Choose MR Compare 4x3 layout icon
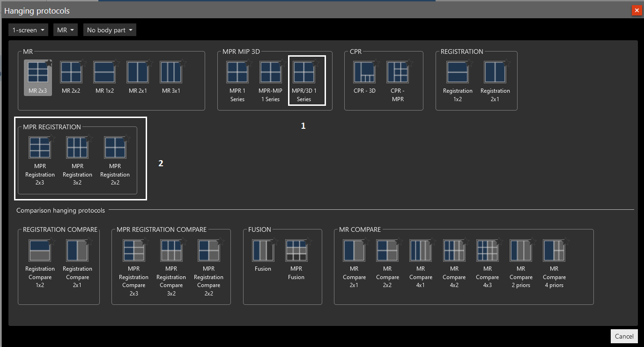The width and height of the screenshot is (644, 347). (x=488, y=251)
